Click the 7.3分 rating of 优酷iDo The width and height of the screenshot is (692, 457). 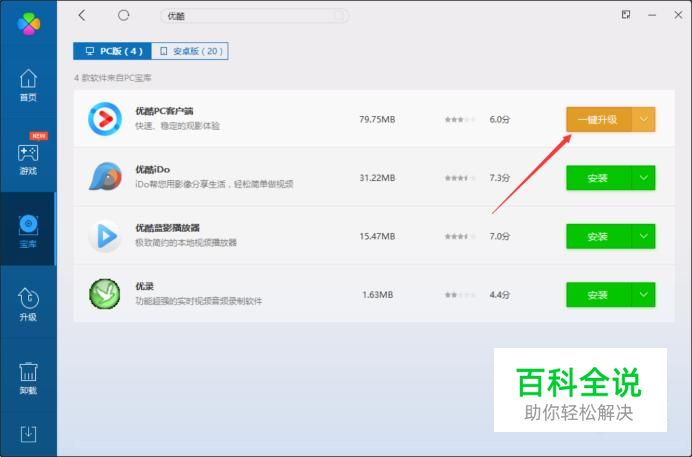pos(500,178)
